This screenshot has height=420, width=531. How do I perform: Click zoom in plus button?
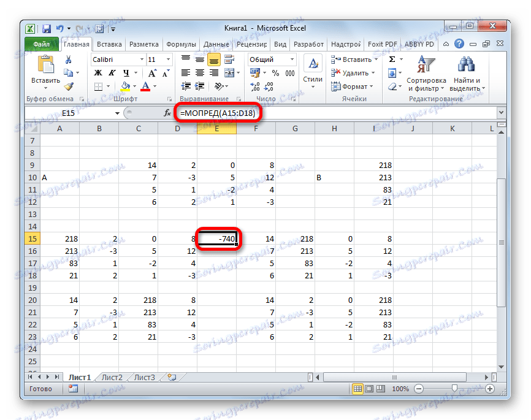(x=490, y=389)
